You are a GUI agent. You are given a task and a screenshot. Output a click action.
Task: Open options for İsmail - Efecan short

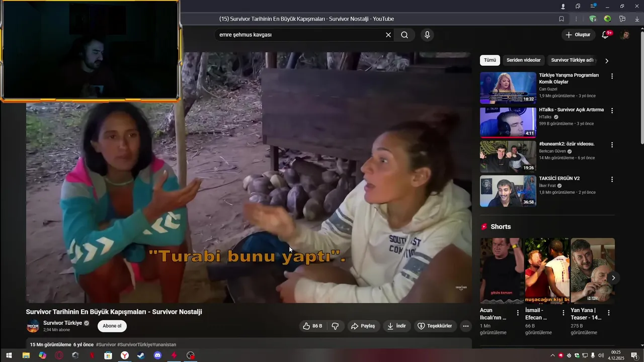[563, 313]
